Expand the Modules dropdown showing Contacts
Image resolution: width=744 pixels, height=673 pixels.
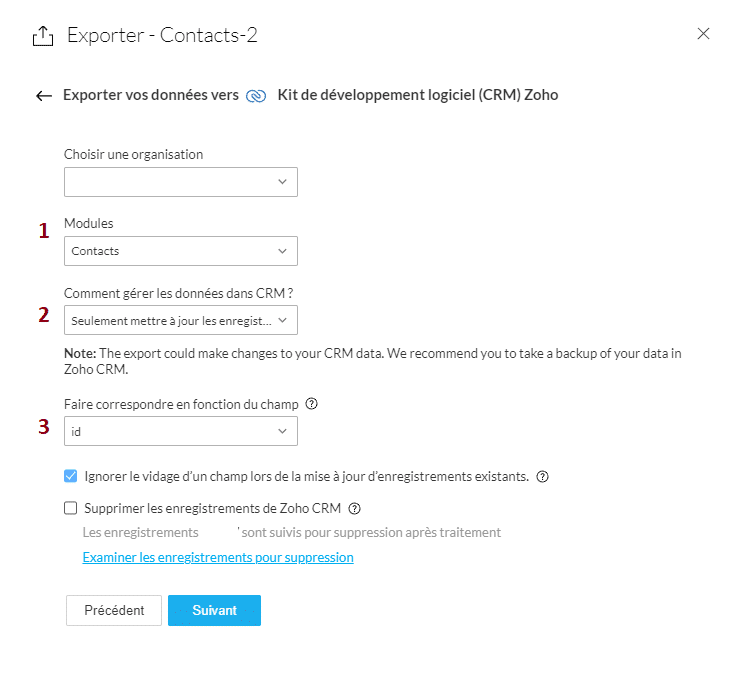coord(180,251)
